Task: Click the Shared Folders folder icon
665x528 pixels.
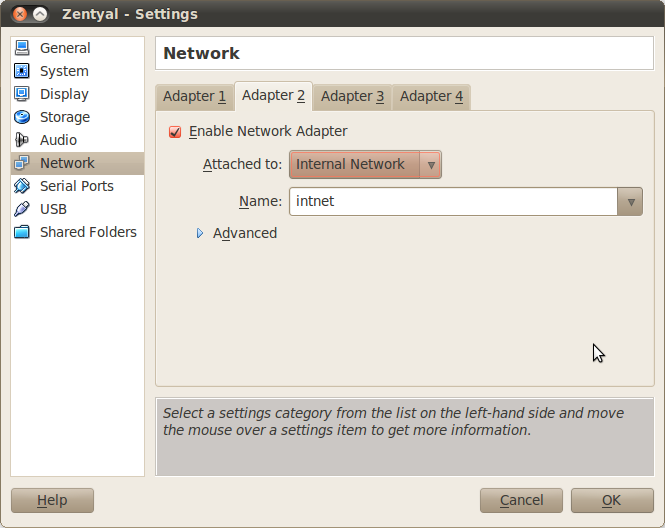Action: (x=21, y=232)
